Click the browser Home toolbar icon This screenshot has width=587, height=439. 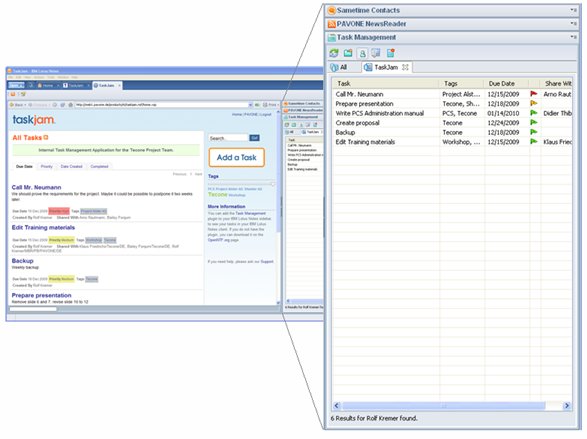70,105
